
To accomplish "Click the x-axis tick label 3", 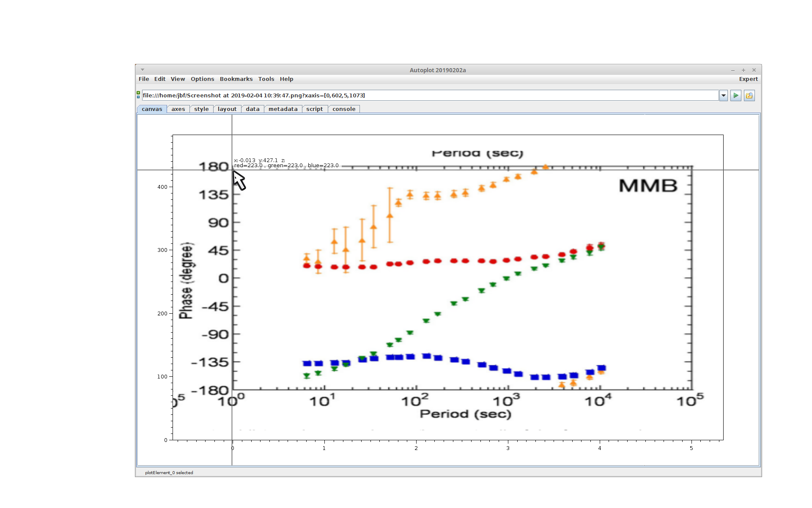I will 508,448.
